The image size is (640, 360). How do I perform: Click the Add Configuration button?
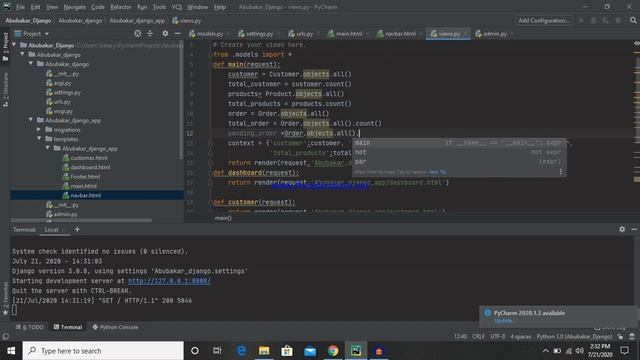[543, 20]
